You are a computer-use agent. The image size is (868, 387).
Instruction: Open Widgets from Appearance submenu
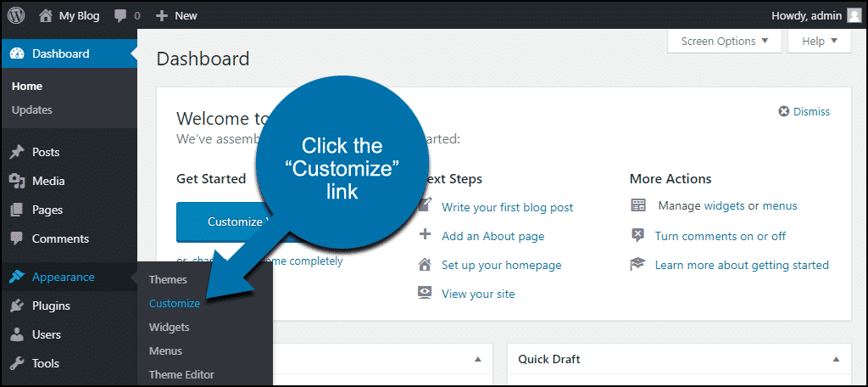(x=169, y=327)
